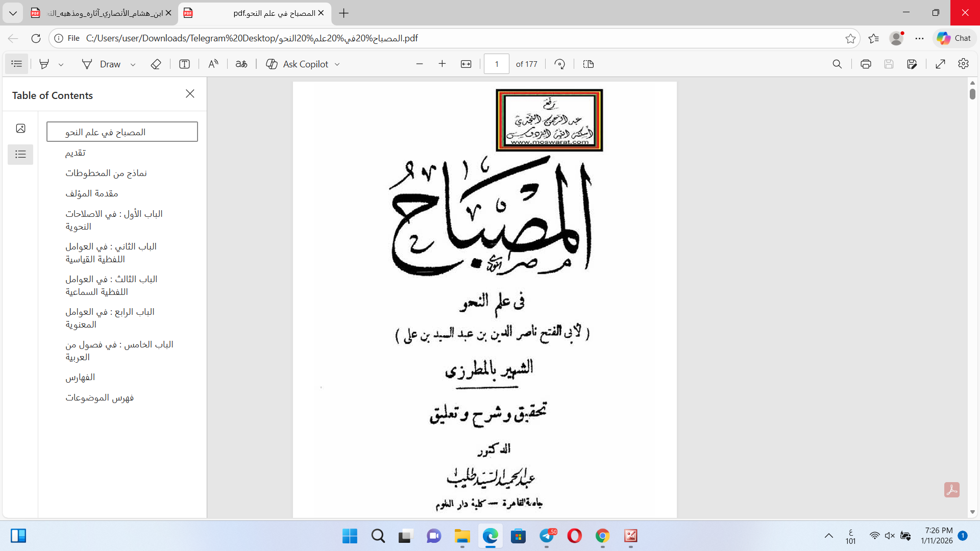Switch page view layout

coord(589,64)
